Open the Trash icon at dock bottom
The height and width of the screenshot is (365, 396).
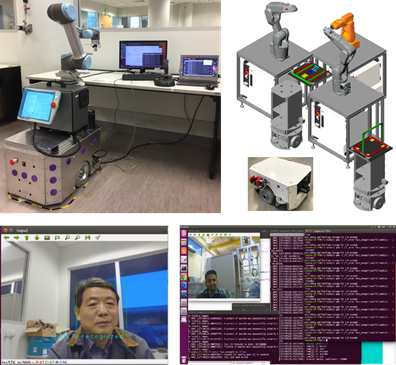coord(184,359)
